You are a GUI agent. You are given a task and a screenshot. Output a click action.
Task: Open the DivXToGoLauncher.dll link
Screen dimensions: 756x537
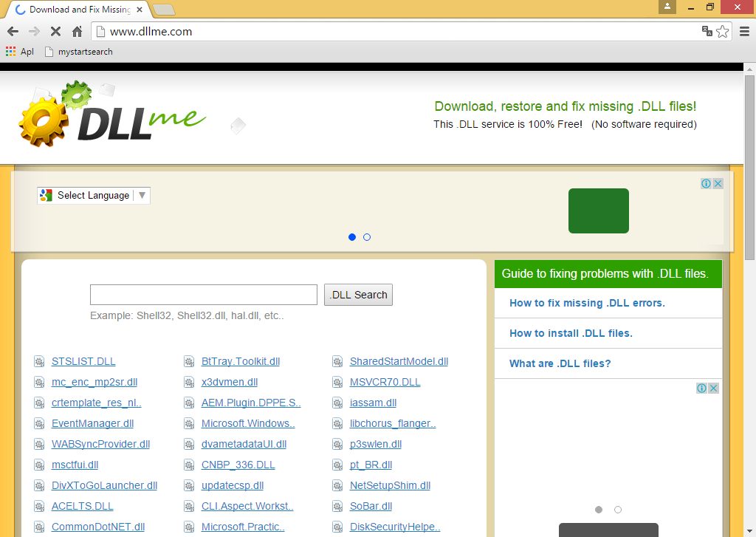pos(105,486)
